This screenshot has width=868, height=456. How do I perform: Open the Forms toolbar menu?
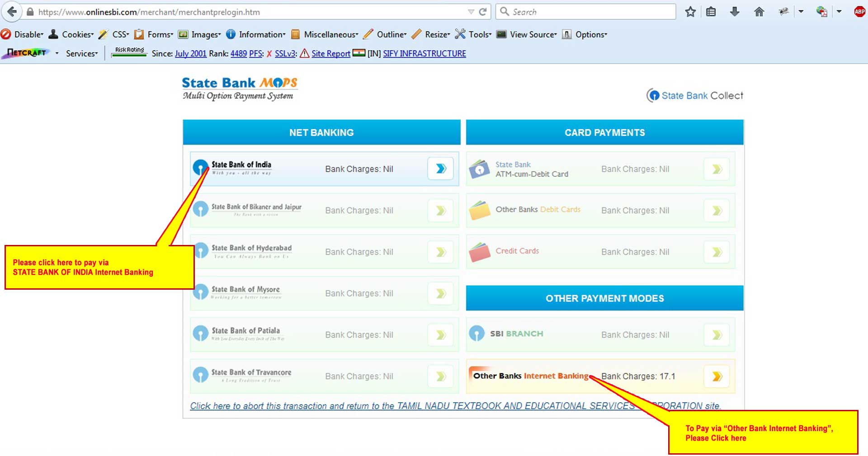[x=154, y=34]
